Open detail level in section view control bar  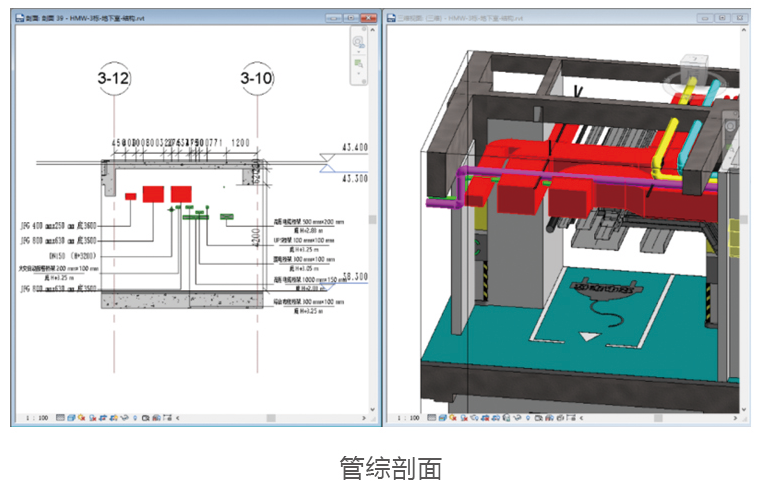point(60,418)
